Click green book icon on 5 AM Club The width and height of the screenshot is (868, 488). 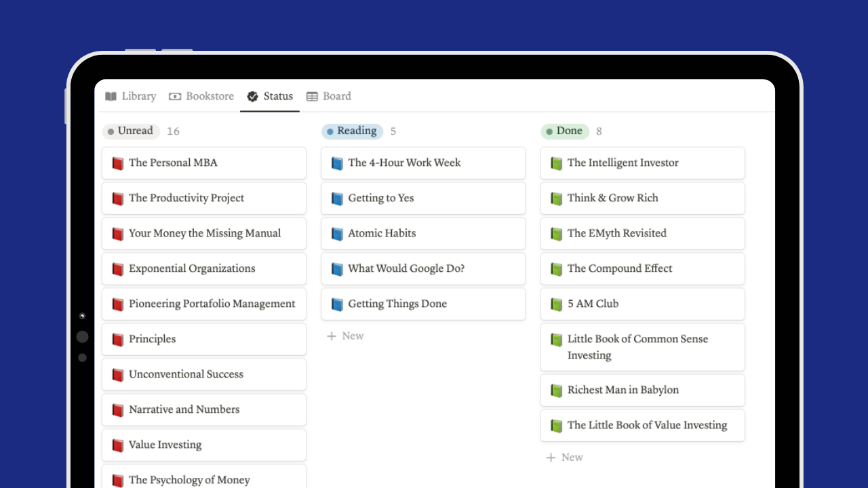[x=557, y=304]
